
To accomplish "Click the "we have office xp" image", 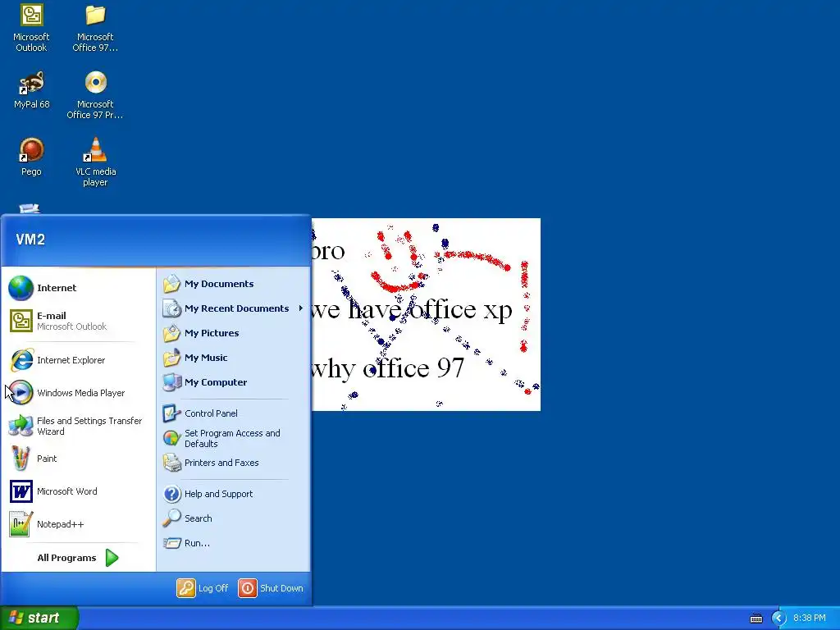I will coord(426,314).
